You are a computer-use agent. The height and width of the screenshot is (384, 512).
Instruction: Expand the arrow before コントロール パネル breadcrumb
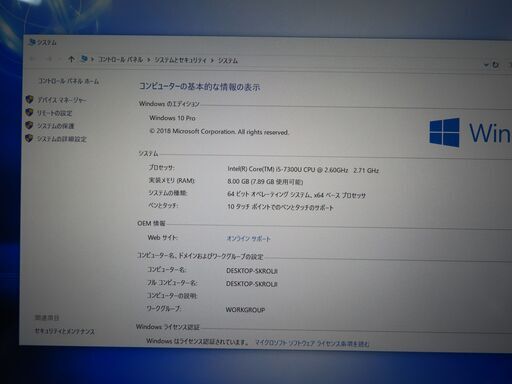pos(92,60)
